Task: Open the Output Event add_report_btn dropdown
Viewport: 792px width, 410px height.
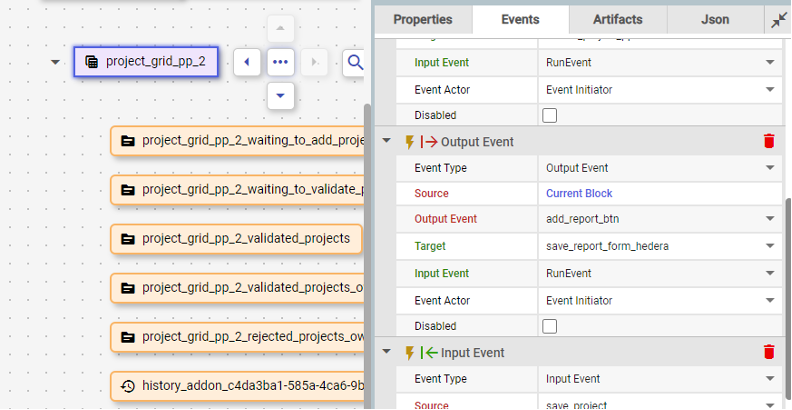Action: [769, 220]
